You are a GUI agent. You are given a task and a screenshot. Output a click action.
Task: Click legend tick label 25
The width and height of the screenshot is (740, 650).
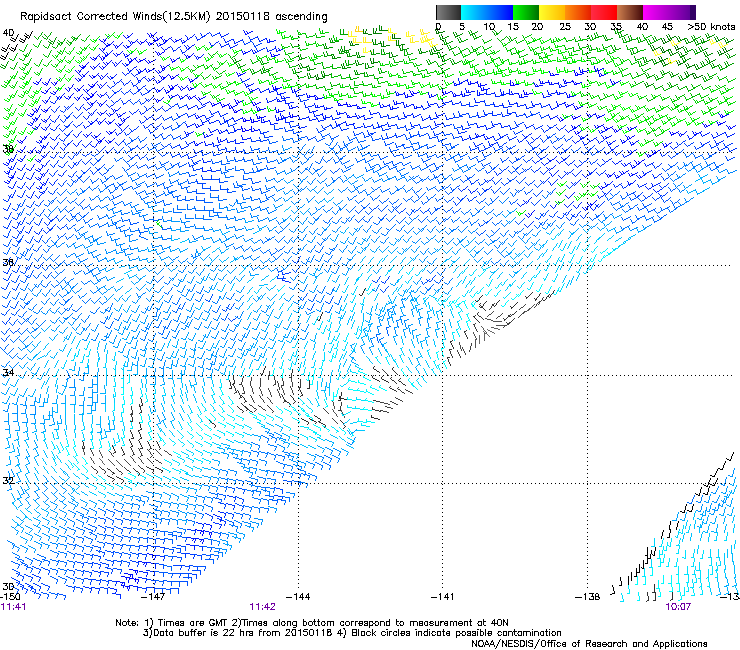565,27
